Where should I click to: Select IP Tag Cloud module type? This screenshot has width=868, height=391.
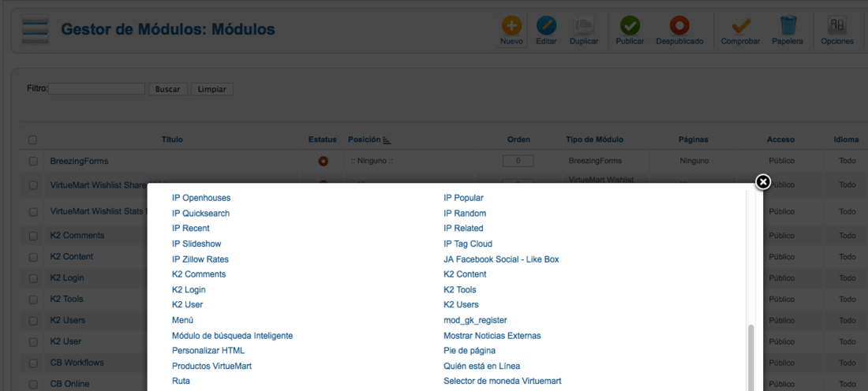click(468, 244)
